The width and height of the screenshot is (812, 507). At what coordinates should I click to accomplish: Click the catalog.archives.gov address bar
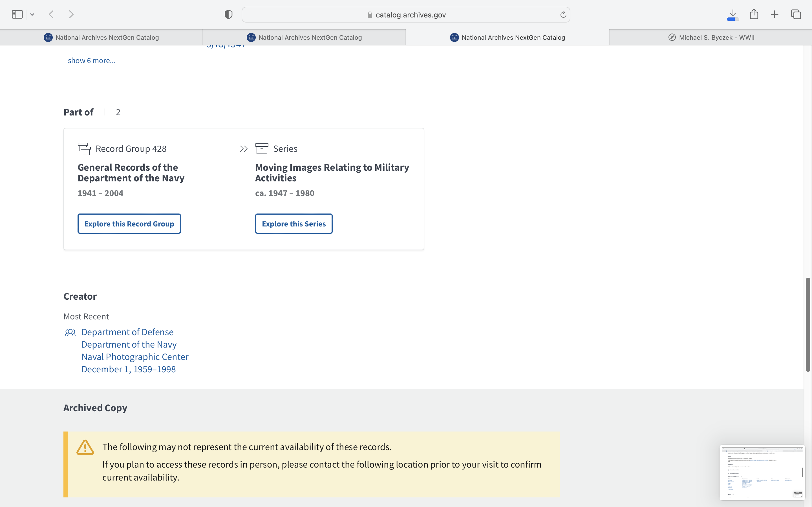click(x=406, y=15)
